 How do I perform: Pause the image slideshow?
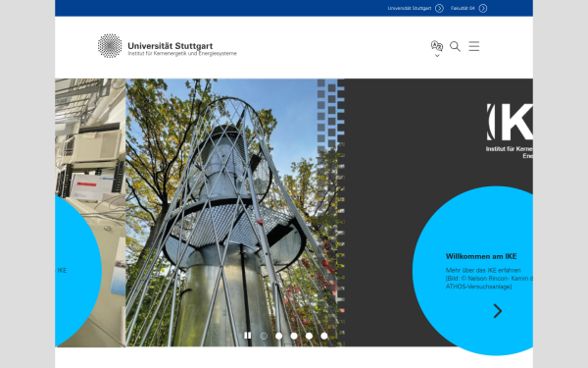coord(248,336)
